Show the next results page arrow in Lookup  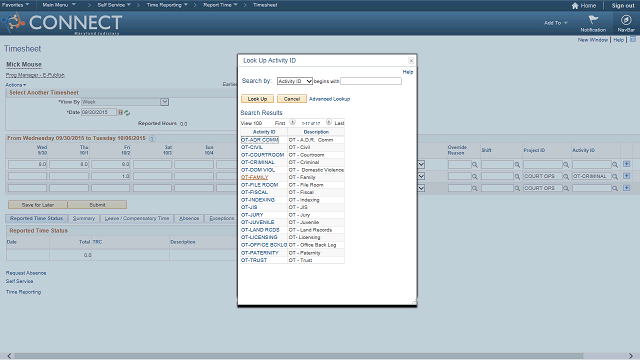coord(329,122)
